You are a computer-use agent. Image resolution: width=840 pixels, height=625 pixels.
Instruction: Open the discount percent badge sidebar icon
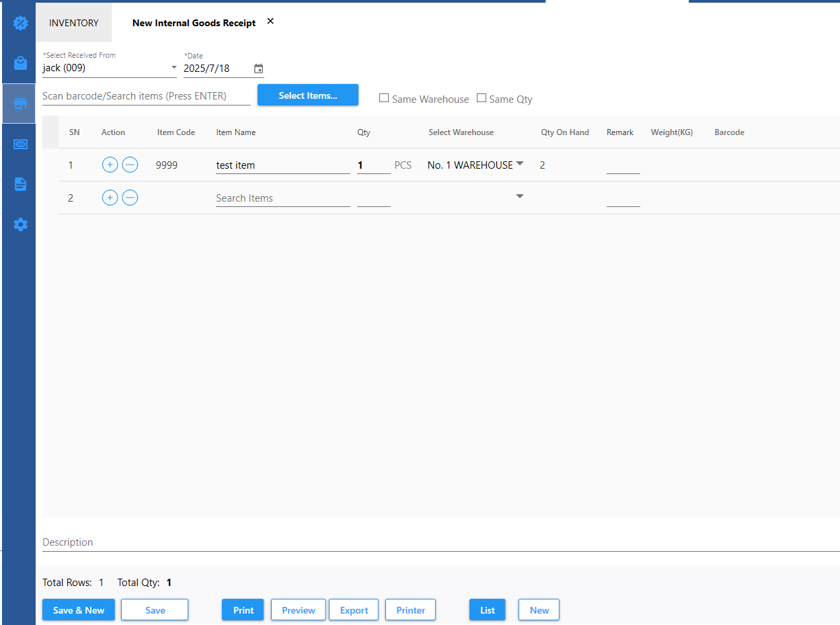point(20,24)
